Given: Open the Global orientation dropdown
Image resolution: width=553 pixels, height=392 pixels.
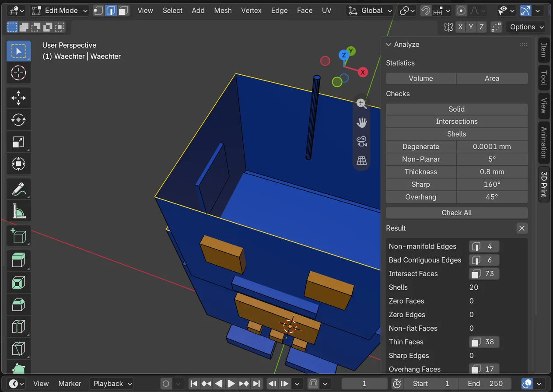Looking at the screenshot, I should [370, 10].
